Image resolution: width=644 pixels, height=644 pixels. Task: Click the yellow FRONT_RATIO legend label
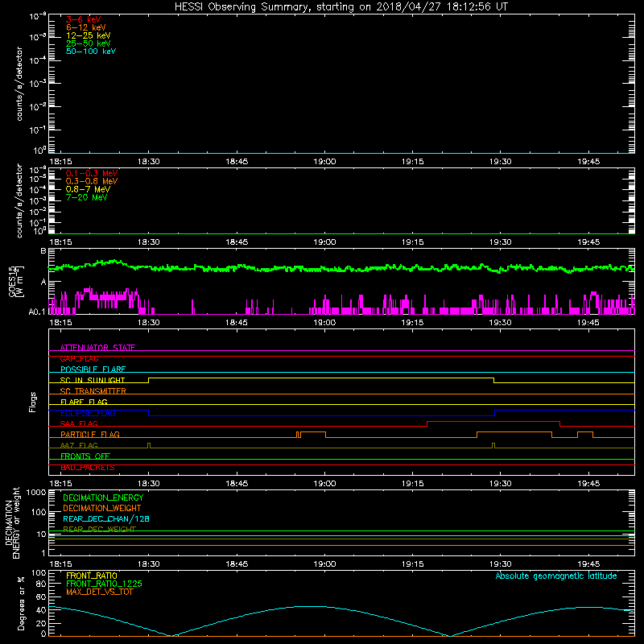[x=92, y=576]
